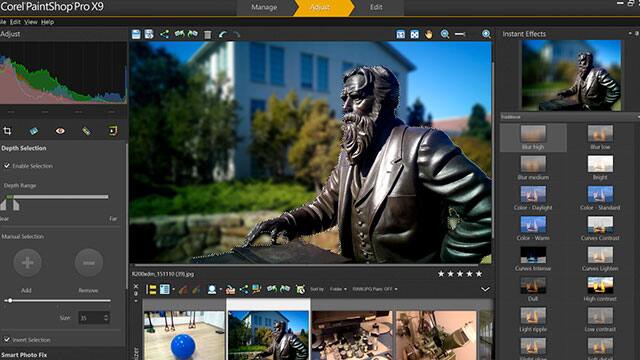Click the brush Size slider handle
Image resolution: width=640 pixels, height=360 pixels.
point(9,301)
